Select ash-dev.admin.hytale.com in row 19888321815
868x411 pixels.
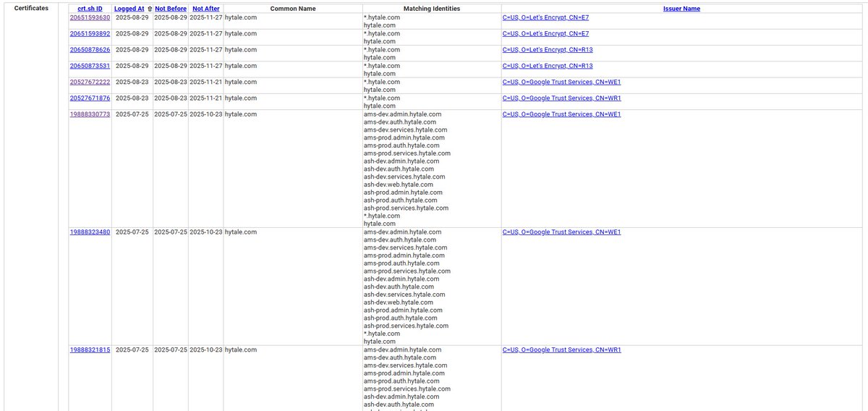point(401,397)
